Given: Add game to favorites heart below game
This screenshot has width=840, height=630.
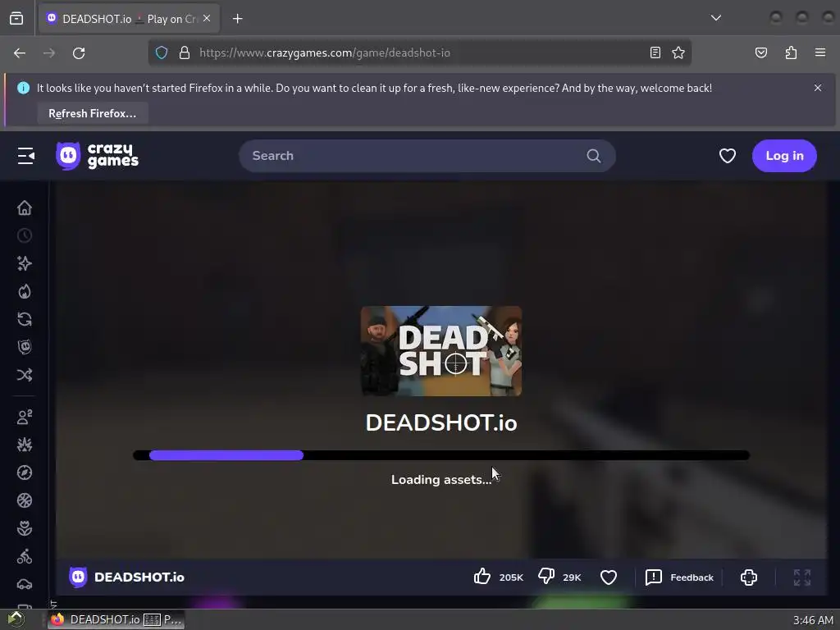Looking at the screenshot, I should coord(609,577).
